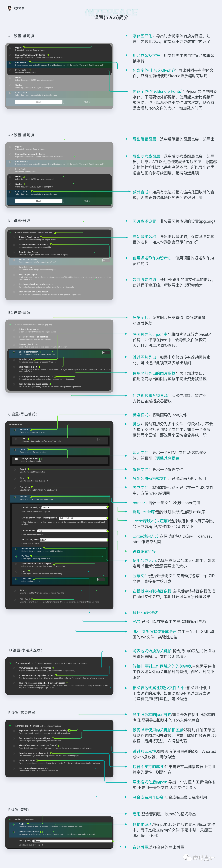Image resolution: width=222 pixels, height=868 pixels.
Task: Click the 无梦不欢 author avatar
Action: click(9, 8)
